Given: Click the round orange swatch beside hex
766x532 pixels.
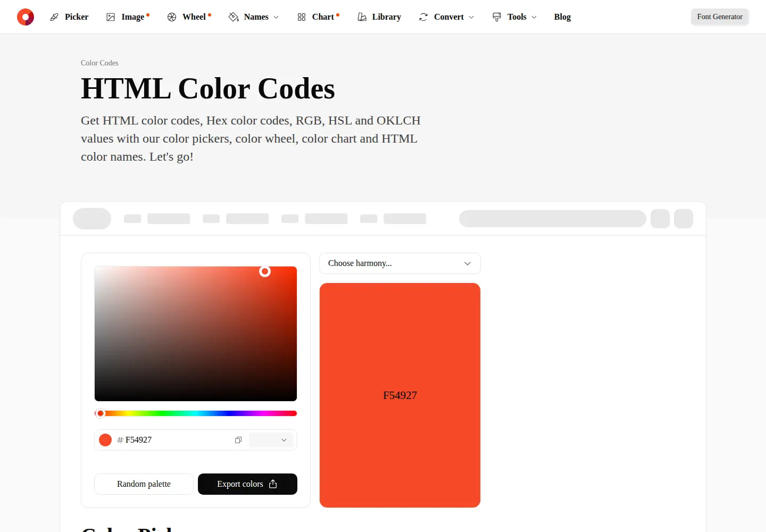Looking at the screenshot, I should (105, 440).
